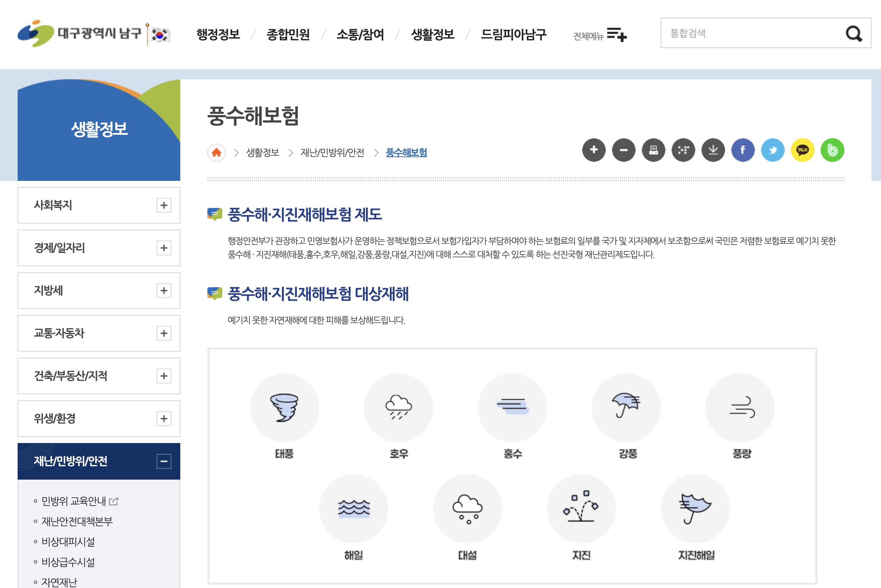Click the download icon button

click(713, 150)
